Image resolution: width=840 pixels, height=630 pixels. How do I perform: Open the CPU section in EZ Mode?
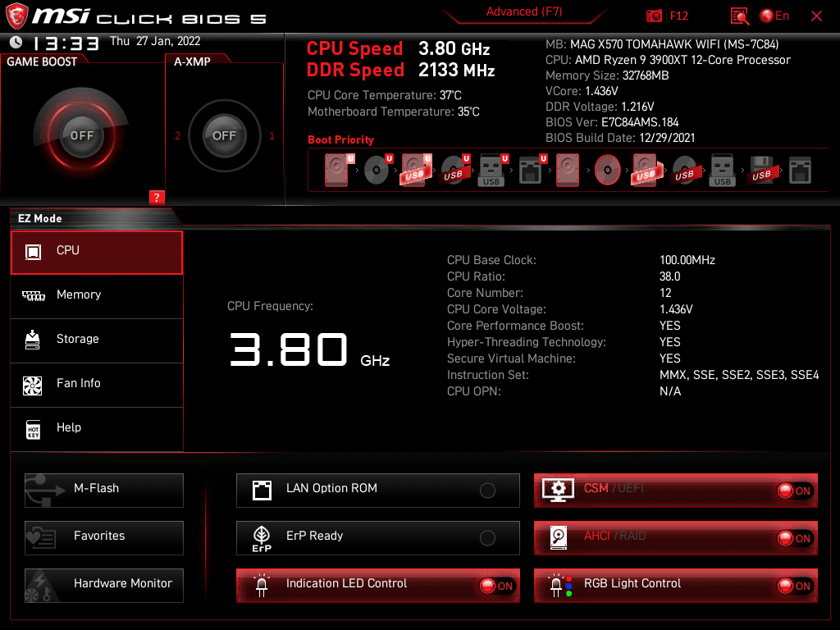click(97, 253)
